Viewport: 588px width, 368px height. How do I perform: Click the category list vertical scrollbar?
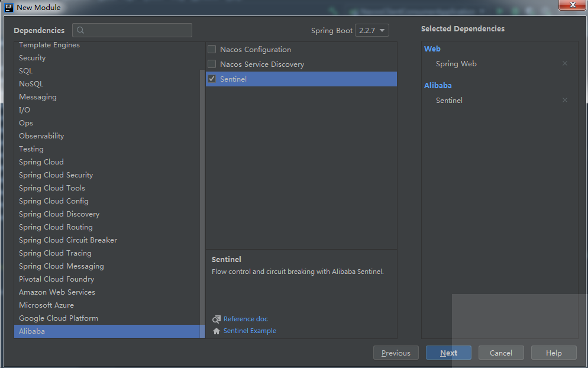202,204
